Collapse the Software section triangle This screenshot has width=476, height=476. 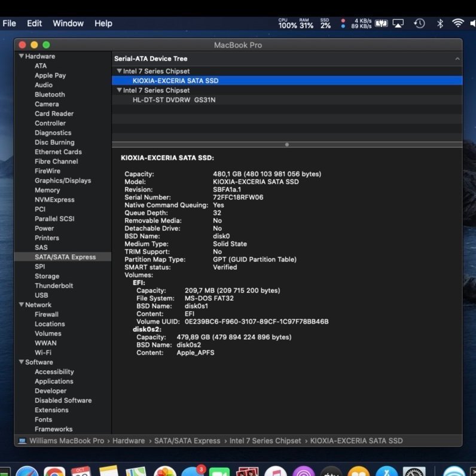point(21,362)
